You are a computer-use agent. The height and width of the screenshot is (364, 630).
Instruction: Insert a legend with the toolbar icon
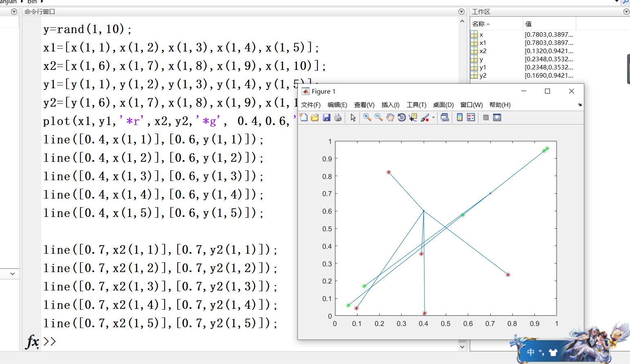coord(471,118)
